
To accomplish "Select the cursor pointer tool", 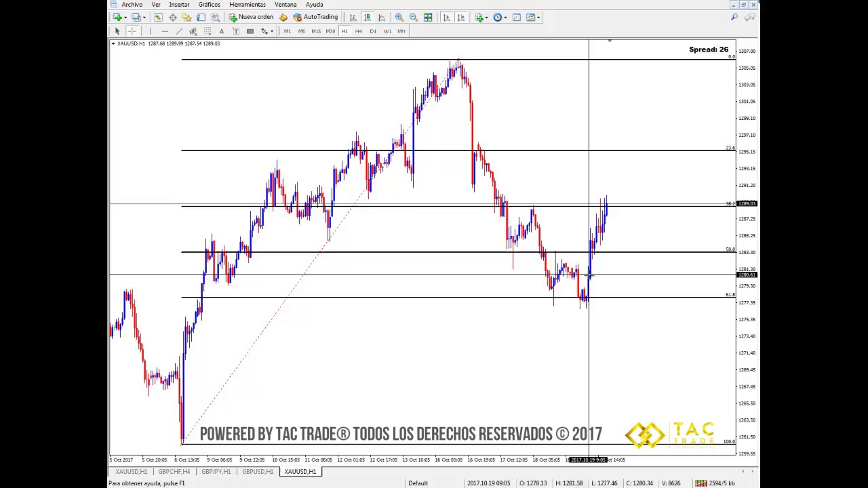I will click(x=117, y=31).
